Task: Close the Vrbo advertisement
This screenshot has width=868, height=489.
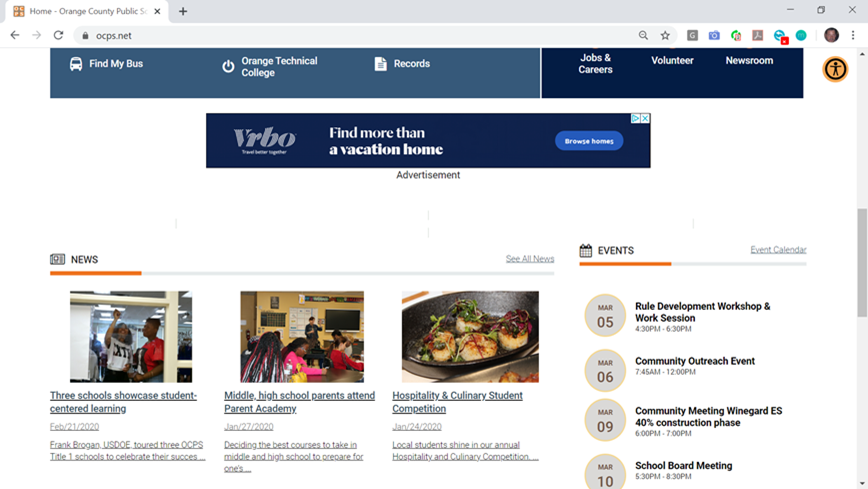Action: tap(645, 119)
